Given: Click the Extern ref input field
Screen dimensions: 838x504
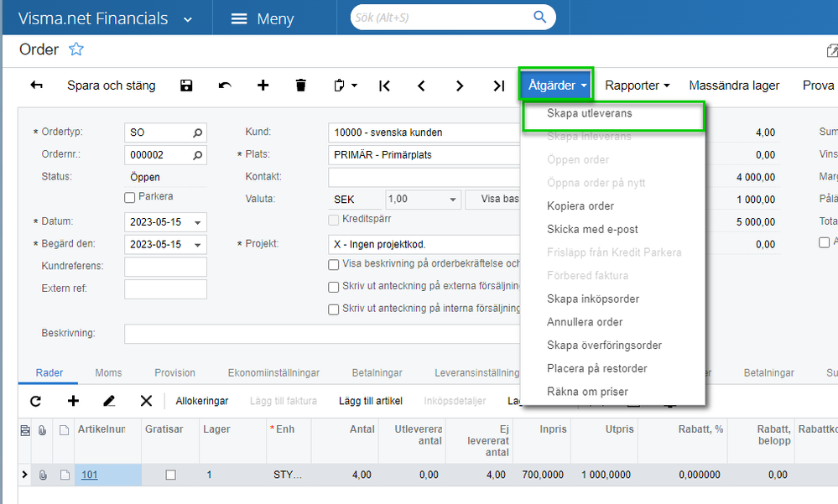Looking at the screenshot, I should coord(166,289).
